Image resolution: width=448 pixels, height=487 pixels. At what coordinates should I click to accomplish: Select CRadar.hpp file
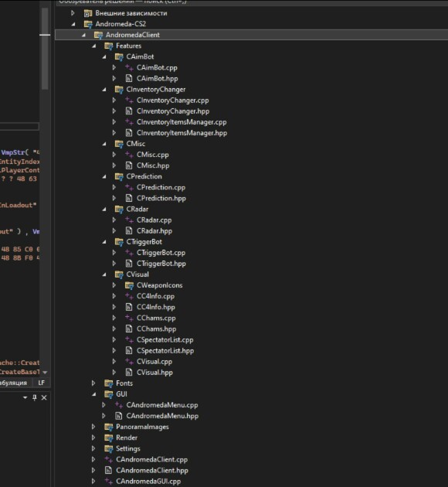[154, 231]
